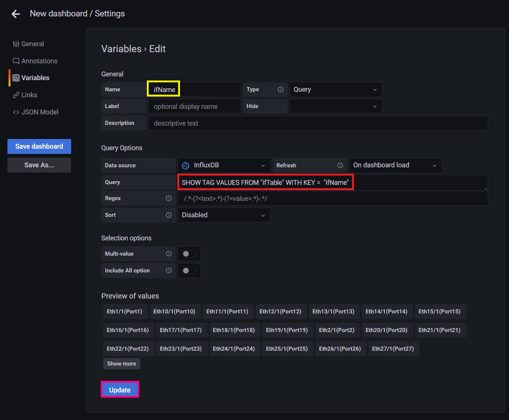Click the JSON Model code brackets icon

pyautogui.click(x=16, y=112)
